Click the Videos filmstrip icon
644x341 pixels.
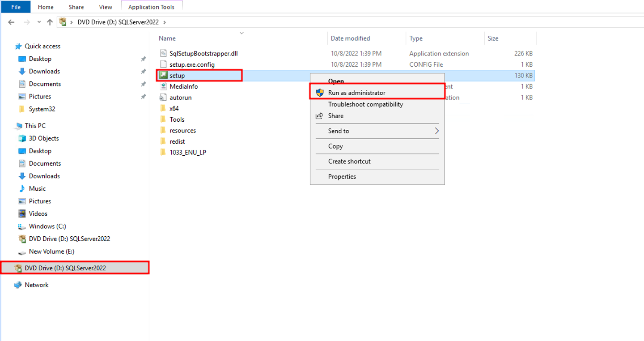click(22, 213)
